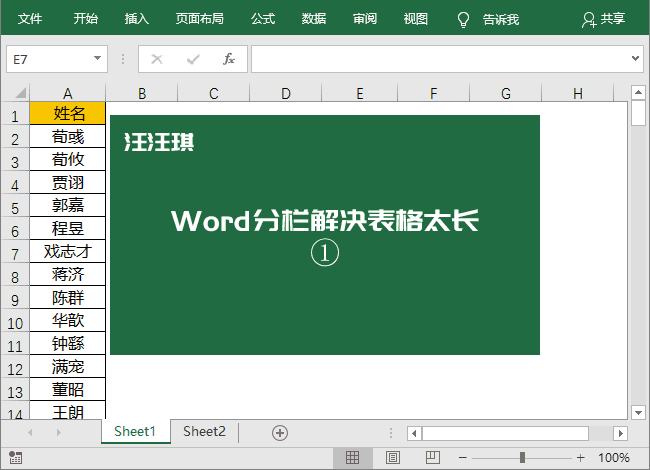Select column B header
The height and width of the screenshot is (470, 650).
(142, 93)
